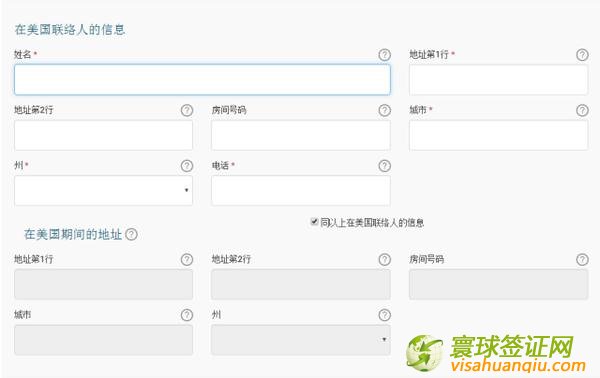Open help icon beside 在美国期间的地址 heading
This screenshot has width=600, height=378.
[x=131, y=234]
